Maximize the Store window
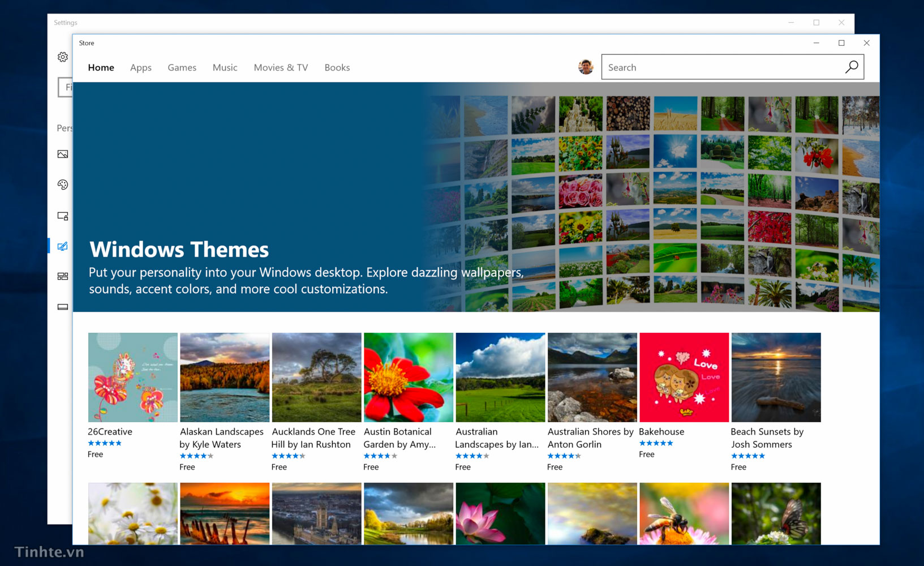Viewport: 924px width, 566px height. click(841, 43)
